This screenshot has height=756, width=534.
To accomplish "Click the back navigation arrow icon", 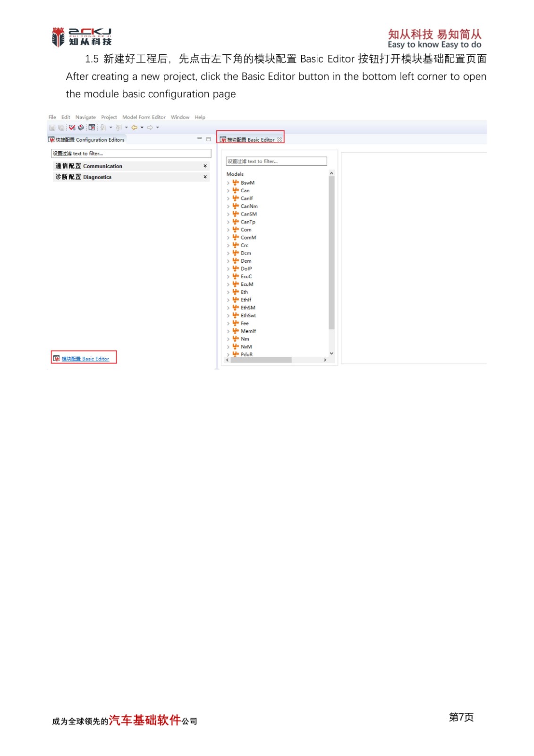I will (x=135, y=128).
